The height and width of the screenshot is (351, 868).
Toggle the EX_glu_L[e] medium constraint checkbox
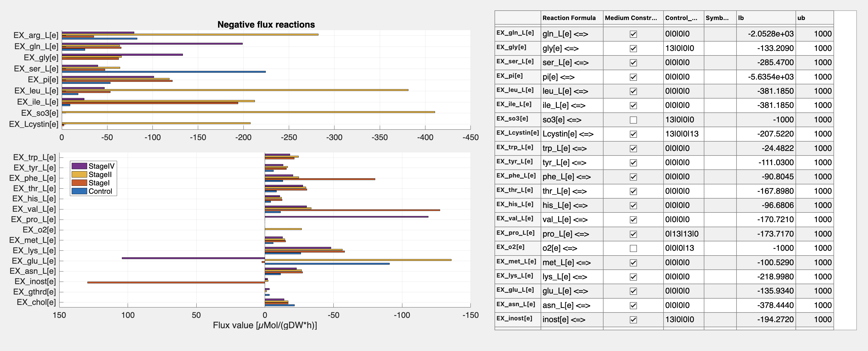pyautogui.click(x=633, y=291)
